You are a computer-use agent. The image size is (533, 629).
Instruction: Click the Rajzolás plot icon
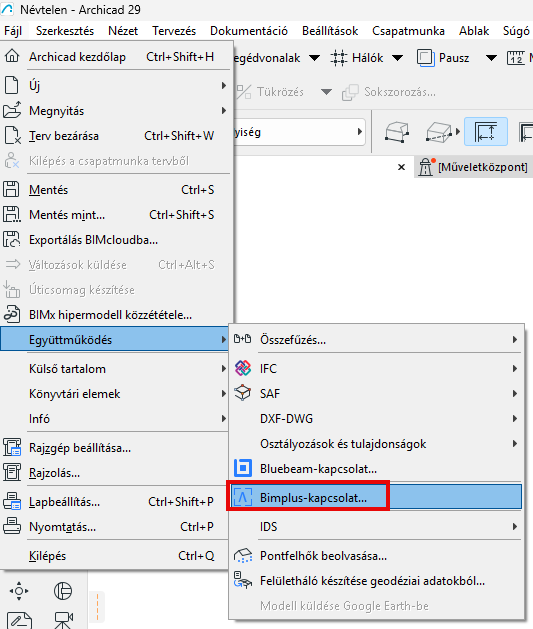tap(12, 472)
